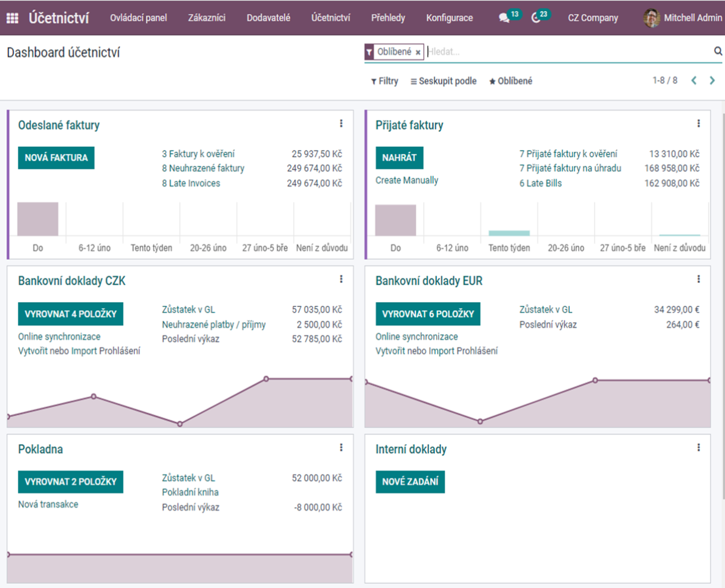Image resolution: width=725 pixels, height=588 pixels.
Task: Open the Interní doklady card options menu
Action: (698, 448)
